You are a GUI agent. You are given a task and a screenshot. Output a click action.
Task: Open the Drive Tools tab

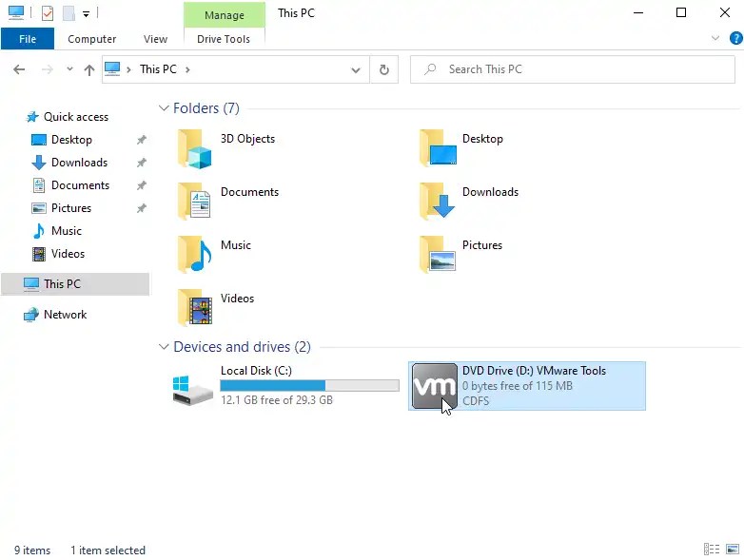click(x=224, y=39)
